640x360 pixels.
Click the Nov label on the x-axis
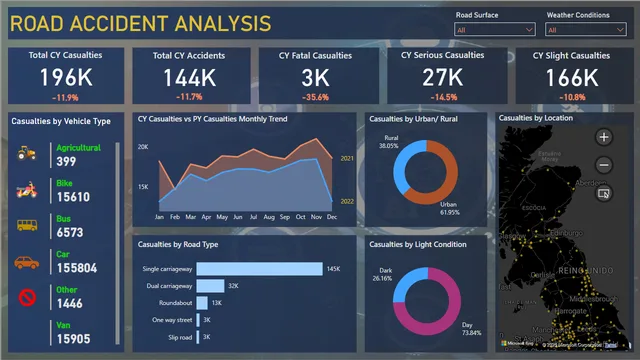tap(316, 217)
